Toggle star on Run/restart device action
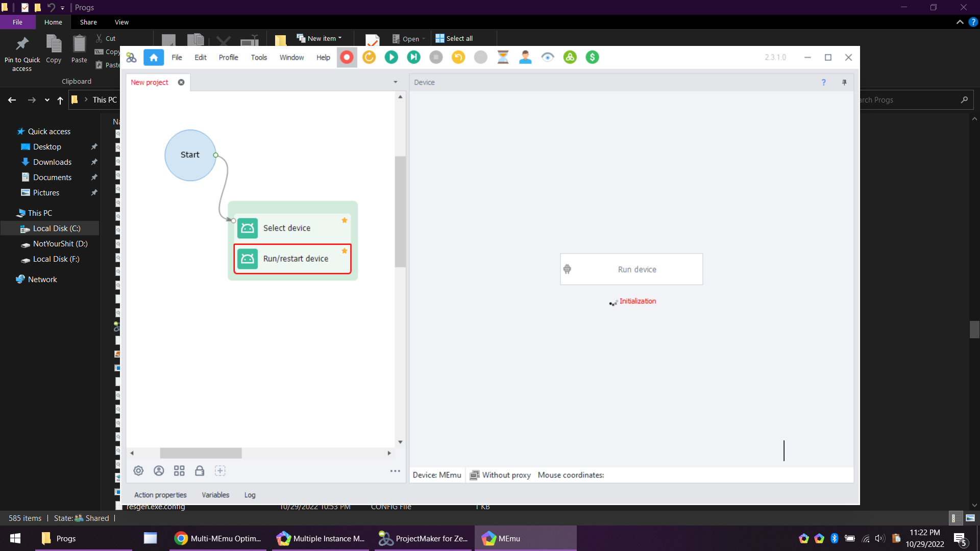This screenshot has height=551, width=980. pyautogui.click(x=345, y=251)
